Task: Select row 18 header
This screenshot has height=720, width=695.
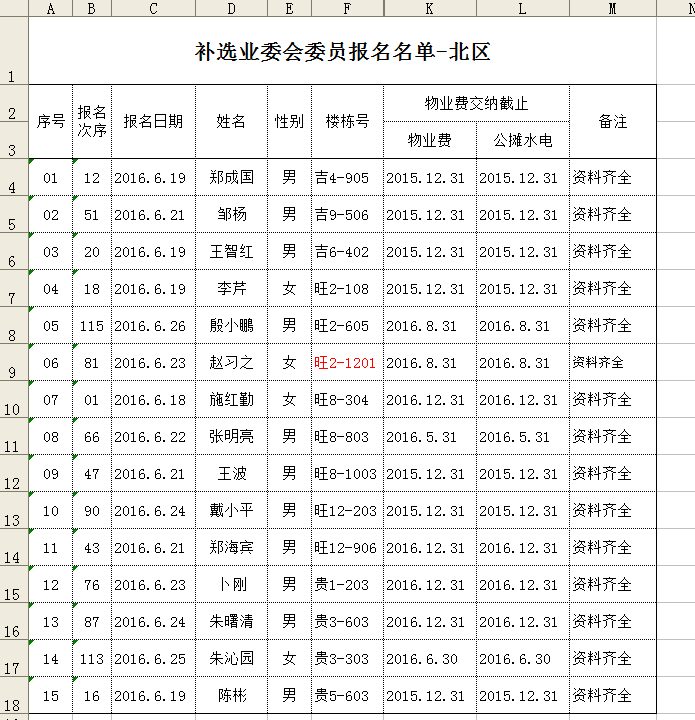Action: point(14,696)
